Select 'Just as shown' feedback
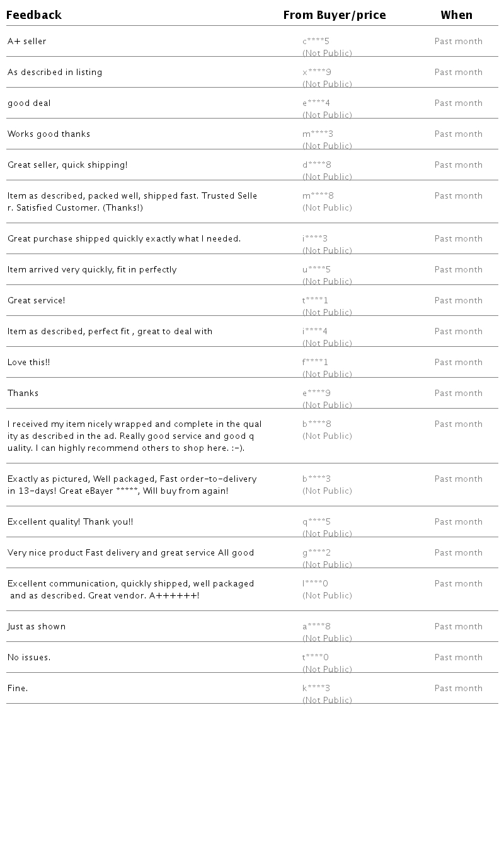 click(37, 627)
